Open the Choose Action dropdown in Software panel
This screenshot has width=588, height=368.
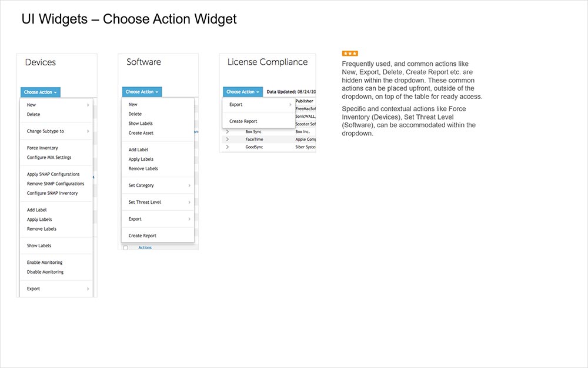point(141,92)
